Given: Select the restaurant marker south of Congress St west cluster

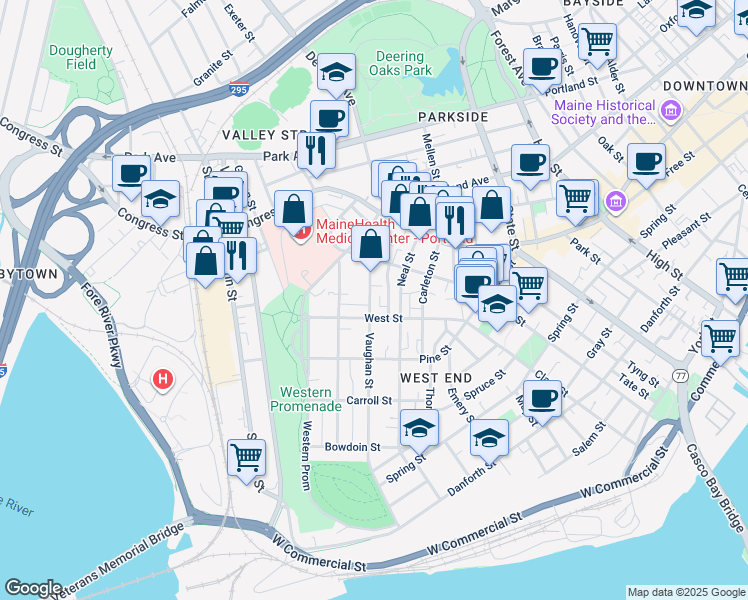Looking at the screenshot, I should (240, 260).
